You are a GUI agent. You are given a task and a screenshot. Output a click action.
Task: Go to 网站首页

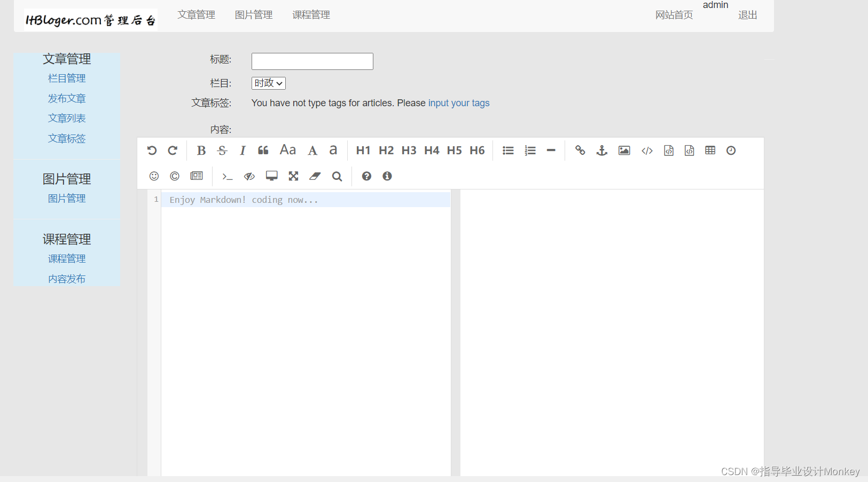675,15
